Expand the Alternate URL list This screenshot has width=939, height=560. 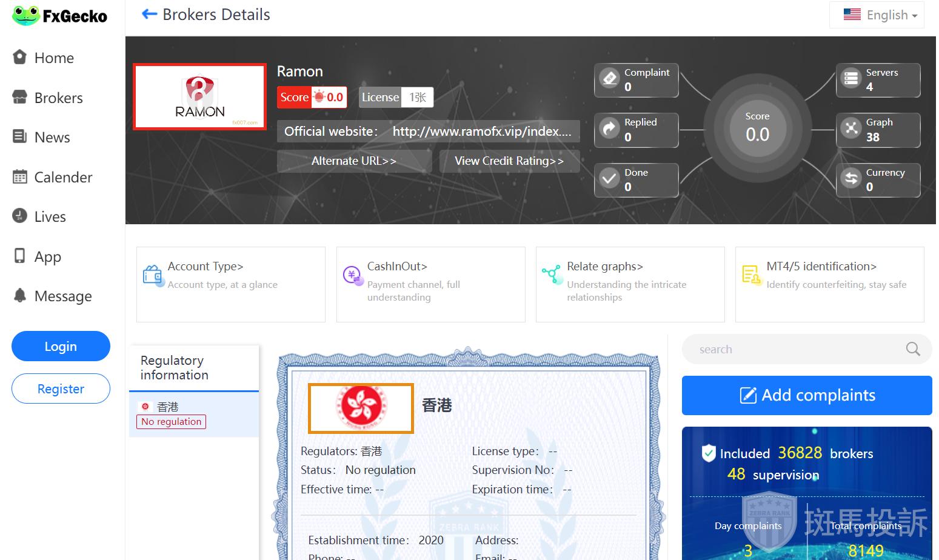tap(354, 161)
